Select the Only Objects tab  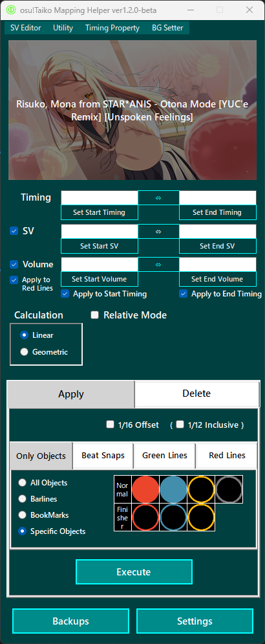point(41,456)
